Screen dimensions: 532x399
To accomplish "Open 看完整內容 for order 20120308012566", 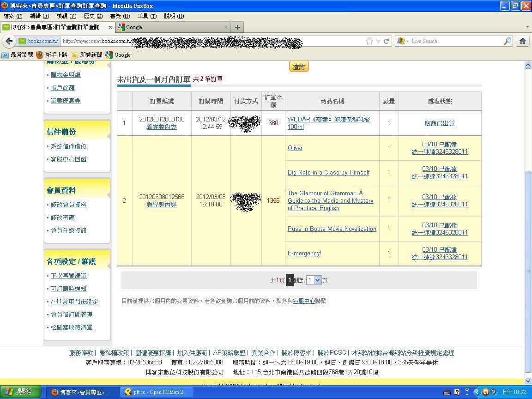I will pos(162,205).
